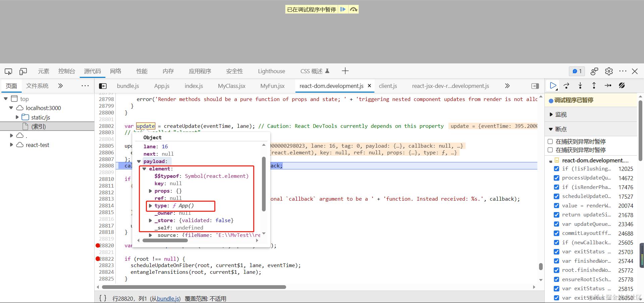Screen dimensions: 644x303
Task: Deactivate breakpoints icon
Action: [x=622, y=86]
